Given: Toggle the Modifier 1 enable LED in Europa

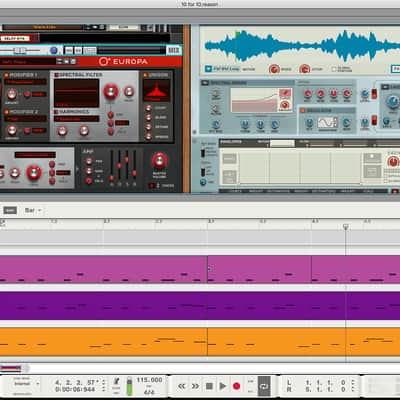Looking at the screenshot, I should [x=6, y=75].
